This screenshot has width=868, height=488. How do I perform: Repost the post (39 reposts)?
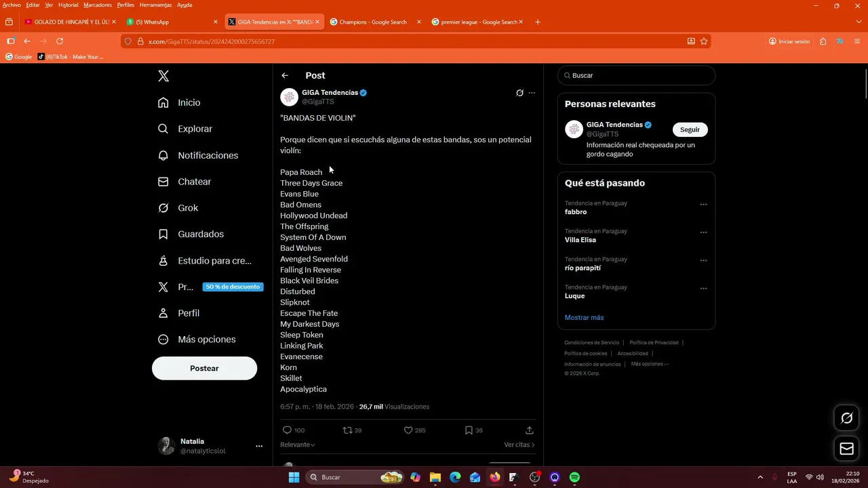(x=352, y=430)
